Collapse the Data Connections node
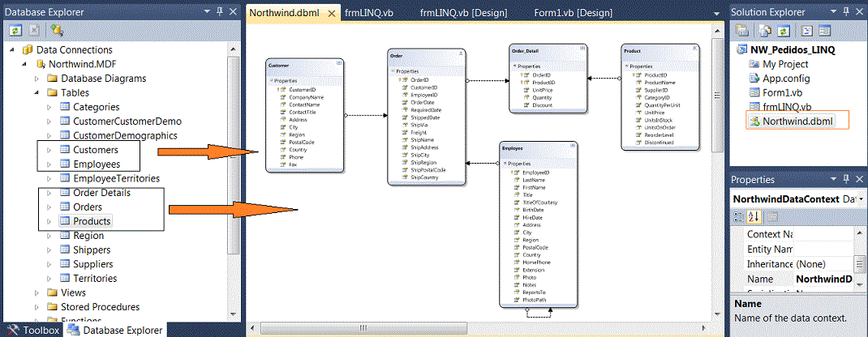Screen dimensions: 868x337 pyautogui.click(x=13, y=49)
